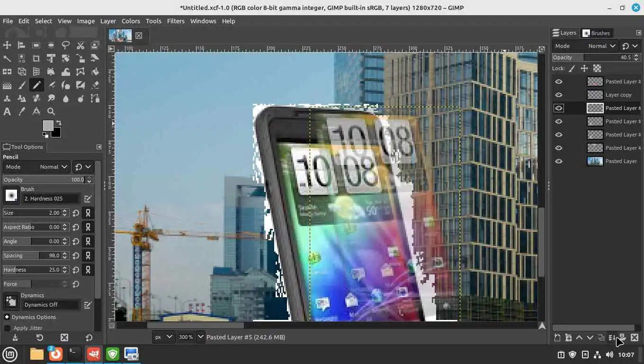Toggle eye of topmost Pasted Layer
The height and width of the screenshot is (364, 644).
(x=559, y=82)
